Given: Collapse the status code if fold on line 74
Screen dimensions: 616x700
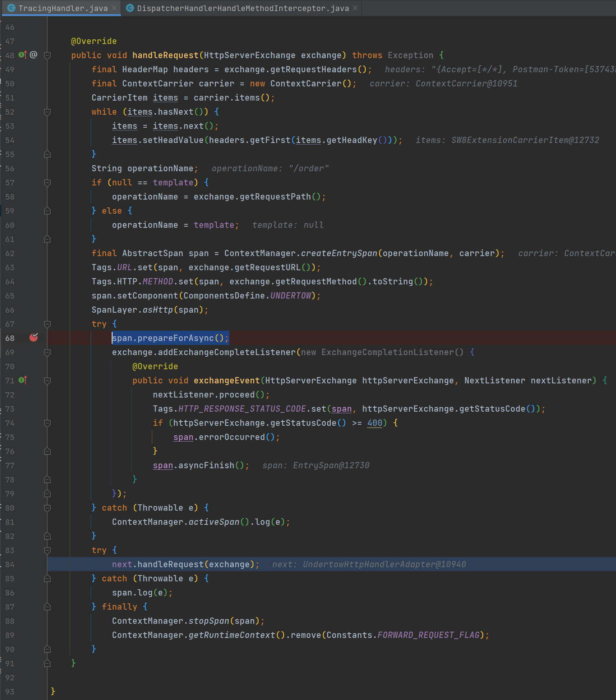Looking at the screenshot, I should 47,423.
